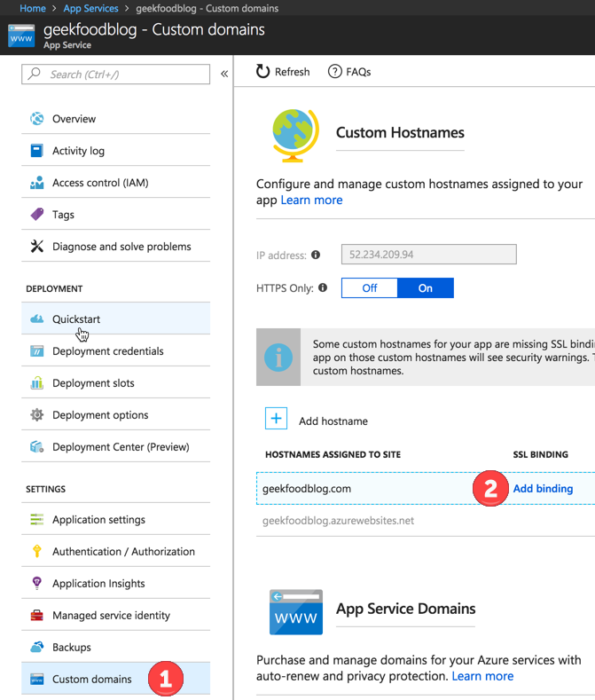Click the Deployment options gear icon
595x700 pixels.
pos(36,414)
